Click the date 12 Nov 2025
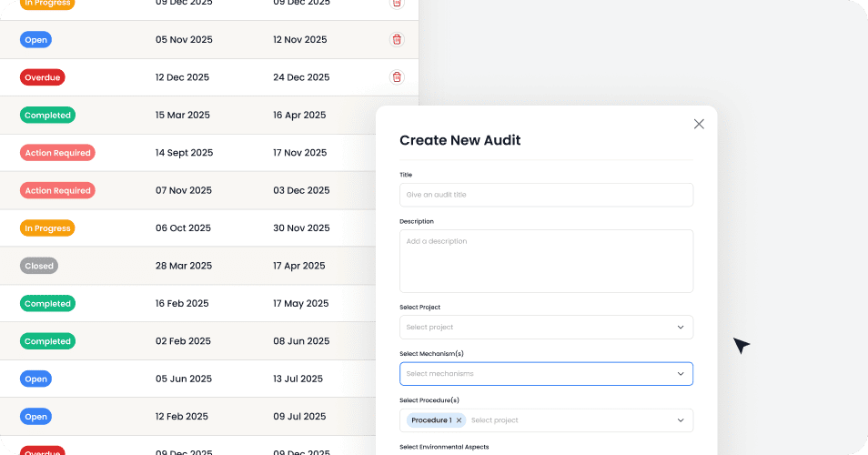 click(x=300, y=39)
